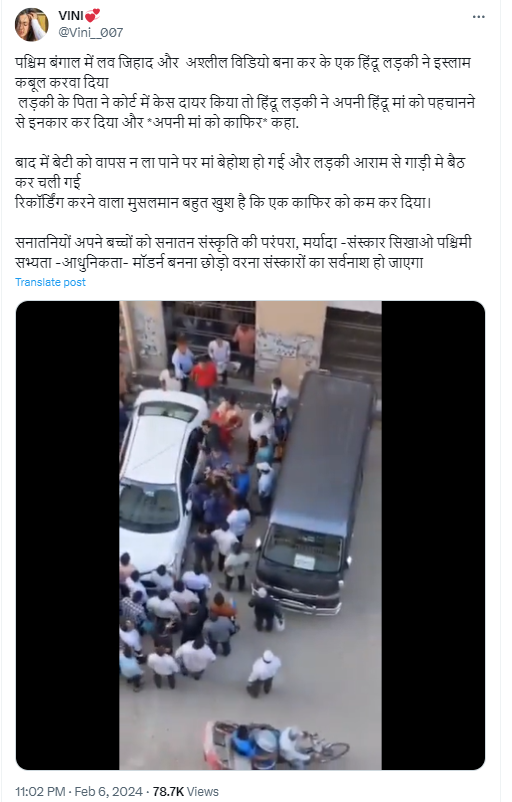The image size is (512, 802).
Task: Click the Views label text
Action: coord(203,791)
